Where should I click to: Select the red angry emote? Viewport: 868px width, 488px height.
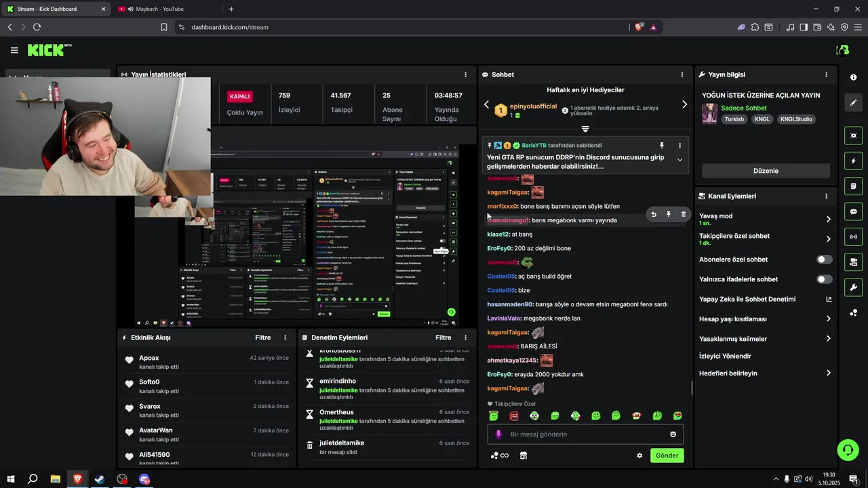pos(514,415)
